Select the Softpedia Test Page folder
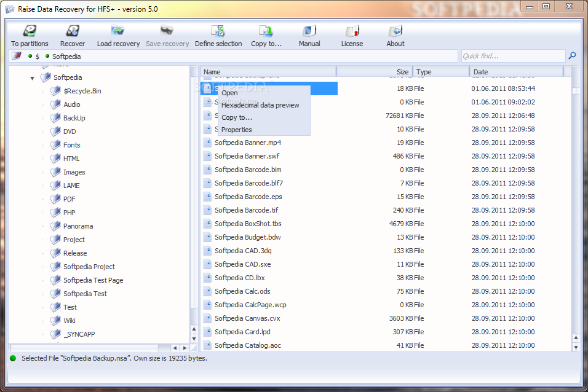 [x=93, y=280]
